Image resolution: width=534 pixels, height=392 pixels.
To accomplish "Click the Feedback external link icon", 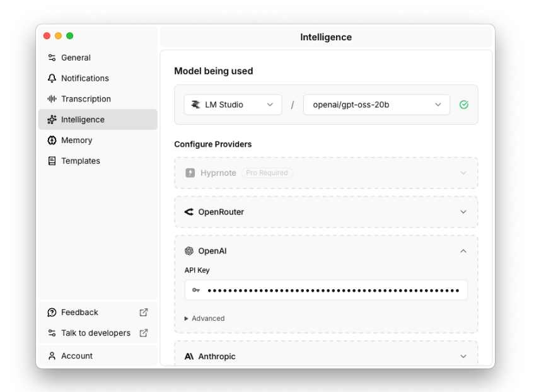I will pyautogui.click(x=144, y=313).
